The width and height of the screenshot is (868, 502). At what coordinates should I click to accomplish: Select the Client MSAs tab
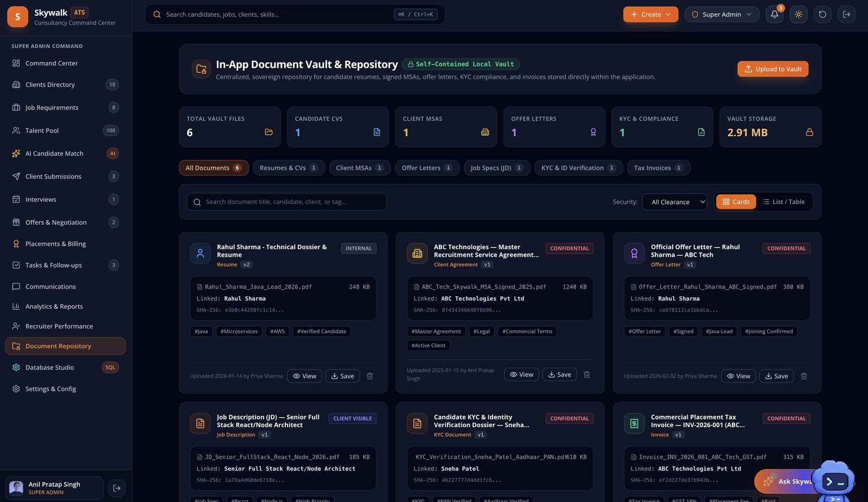(360, 168)
